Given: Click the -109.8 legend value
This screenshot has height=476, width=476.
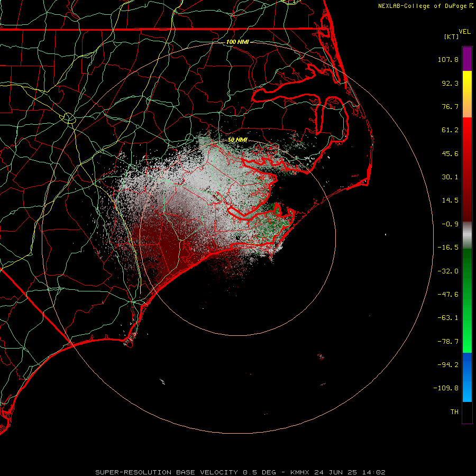Looking at the screenshot, I should point(446,388).
